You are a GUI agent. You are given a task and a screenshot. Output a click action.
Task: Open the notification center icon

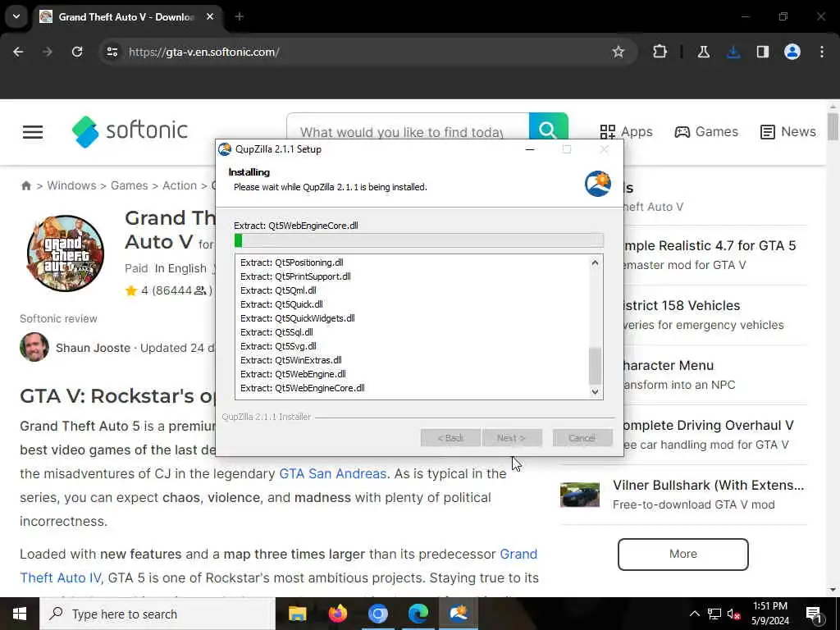814,614
